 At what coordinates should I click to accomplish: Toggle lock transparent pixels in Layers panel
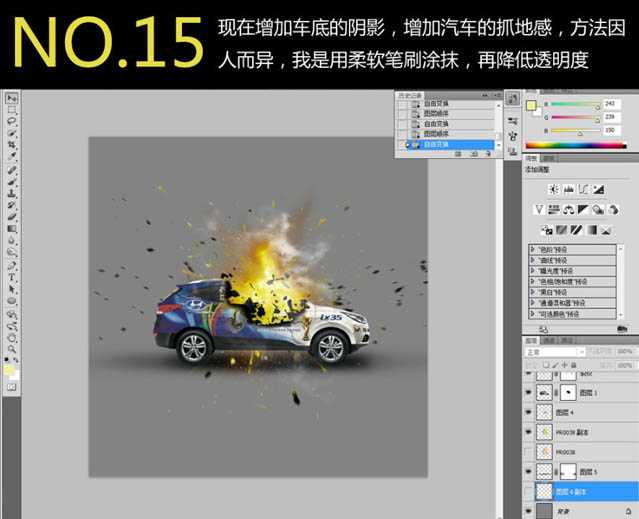[x=546, y=365]
